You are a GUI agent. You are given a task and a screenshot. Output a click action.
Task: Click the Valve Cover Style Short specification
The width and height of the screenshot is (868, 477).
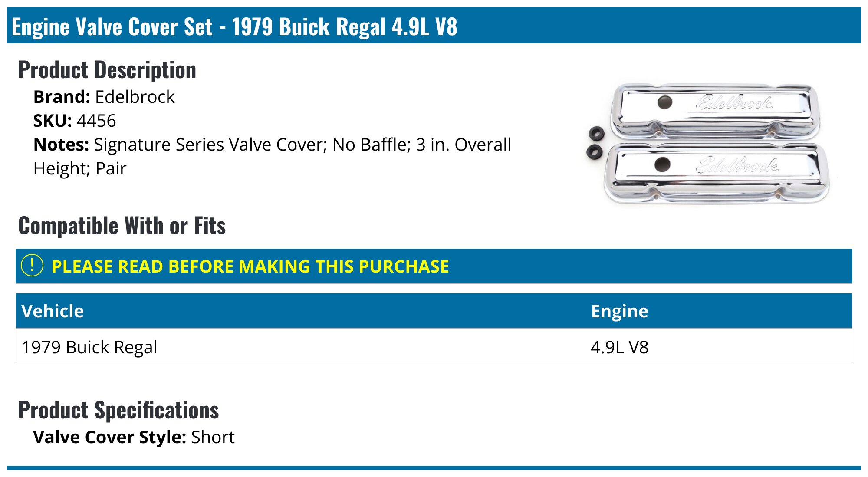pyautogui.click(x=134, y=437)
